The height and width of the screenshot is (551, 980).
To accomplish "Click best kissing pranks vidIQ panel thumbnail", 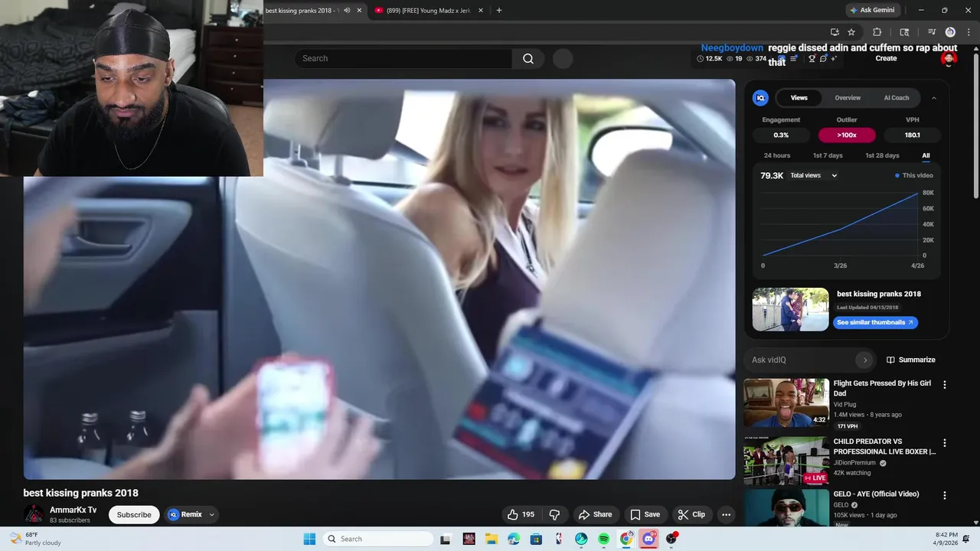I will 790,309.
